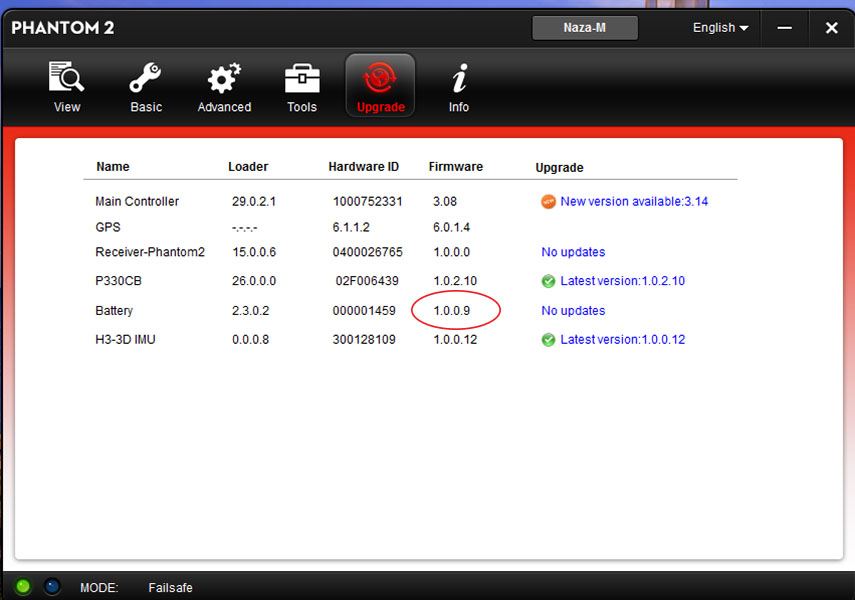The image size is (855, 600).
Task: Select the Upgrade globe icon
Action: click(x=380, y=77)
